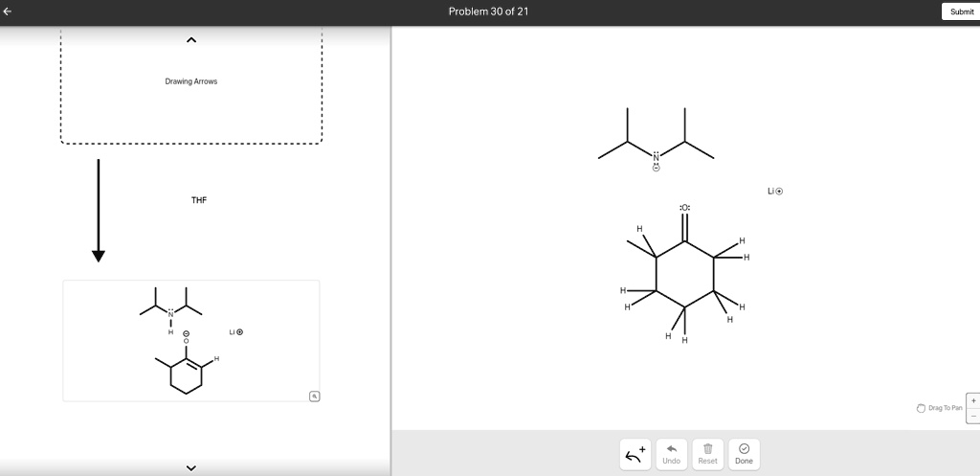
Task: Click the Reset trash icon
Action: tap(707, 455)
